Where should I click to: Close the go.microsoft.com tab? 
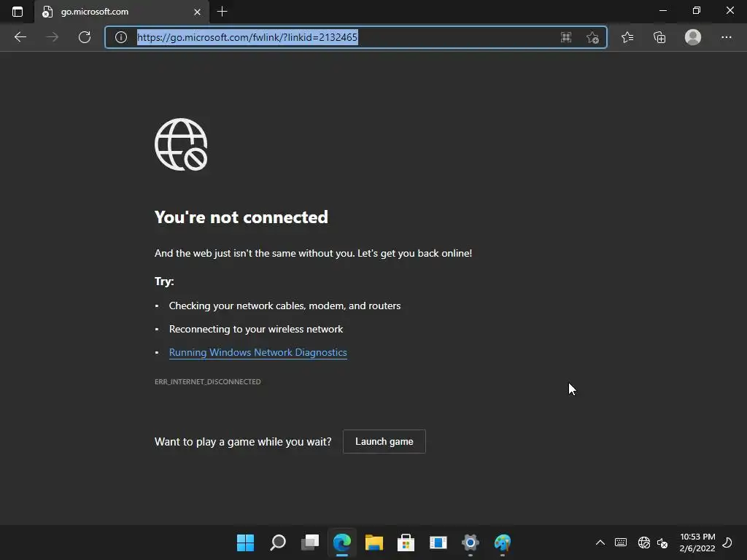click(197, 12)
